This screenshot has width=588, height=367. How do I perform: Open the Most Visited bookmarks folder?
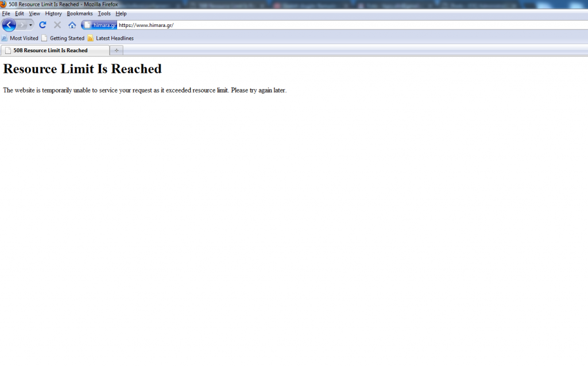(x=20, y=38)
